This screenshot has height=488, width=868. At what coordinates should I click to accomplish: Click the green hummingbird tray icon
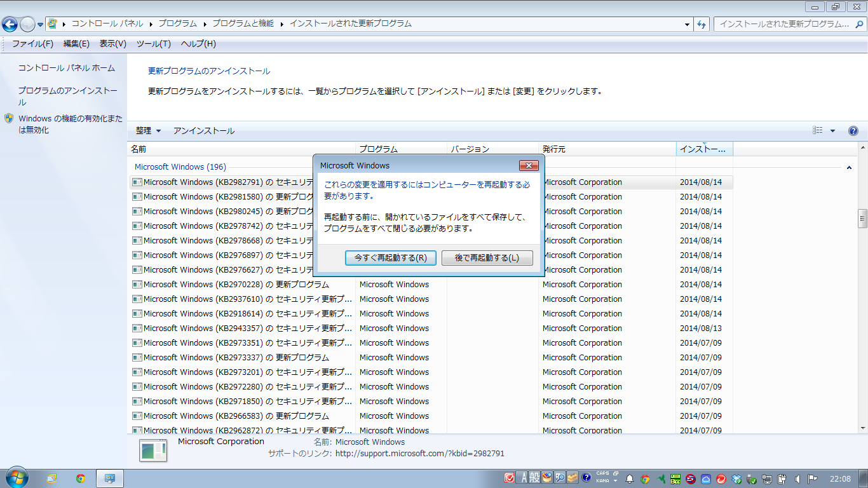(661, 479)
